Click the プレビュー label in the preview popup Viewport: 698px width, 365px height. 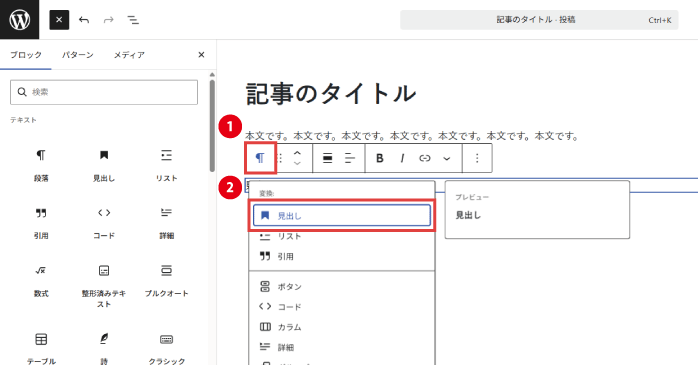pos(472,197)
